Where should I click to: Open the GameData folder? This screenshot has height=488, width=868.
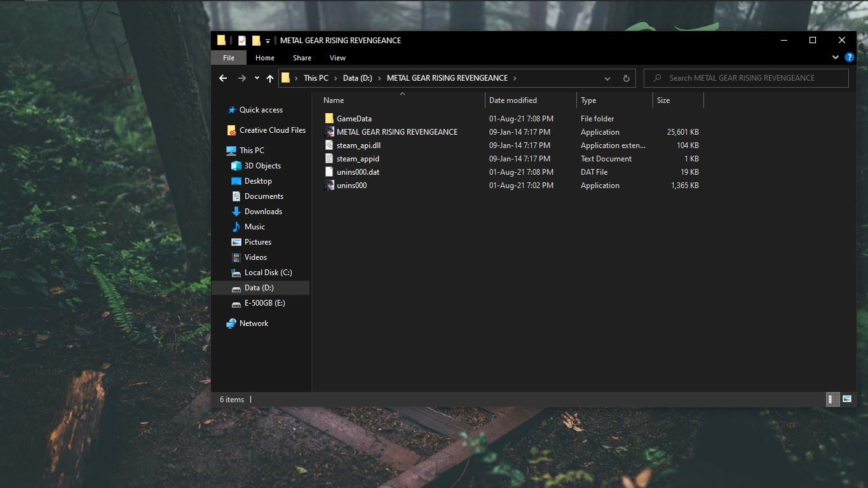click(x=354, y=119)
